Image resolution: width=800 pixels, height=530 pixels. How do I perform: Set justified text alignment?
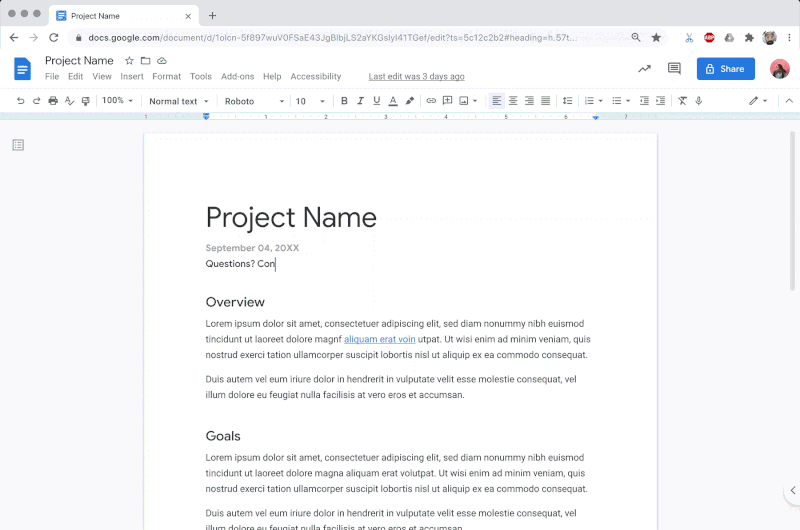(545, 101)
